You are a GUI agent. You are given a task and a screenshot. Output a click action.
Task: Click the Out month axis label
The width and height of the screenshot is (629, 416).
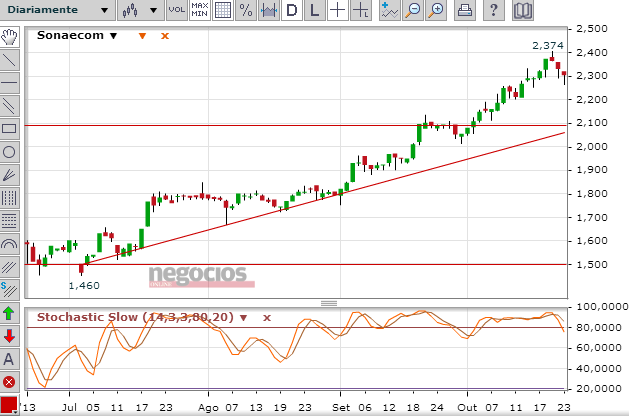(467, 408)
